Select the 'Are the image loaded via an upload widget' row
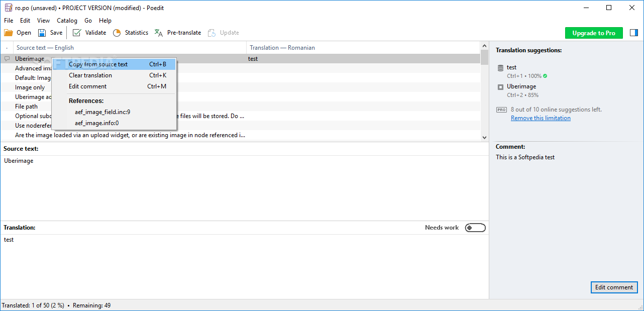 240,135
